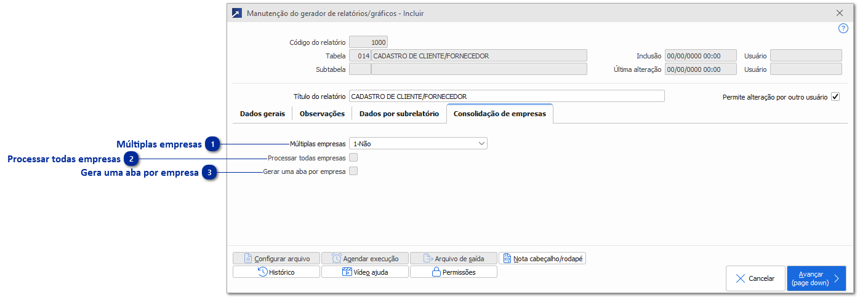Click the Título do relatório input field
This screenshot has height=303, width=868.
tap(507, 96)
